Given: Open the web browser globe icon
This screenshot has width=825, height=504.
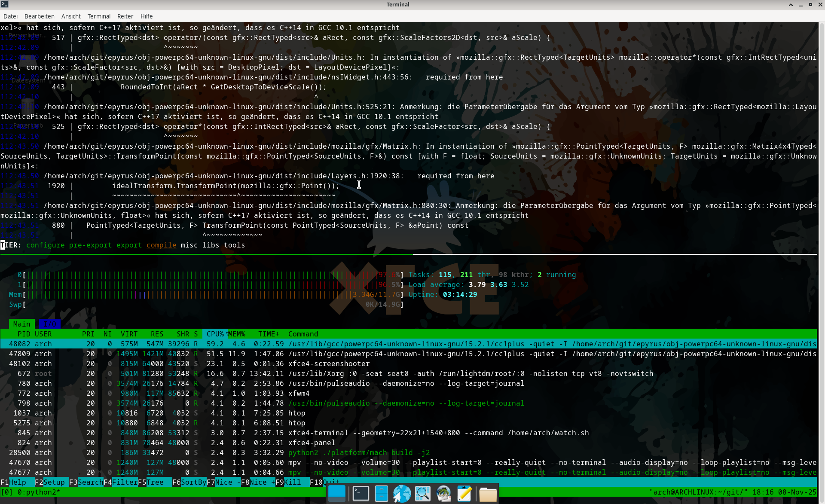Looking at the screenshot, I should point(402,494).
